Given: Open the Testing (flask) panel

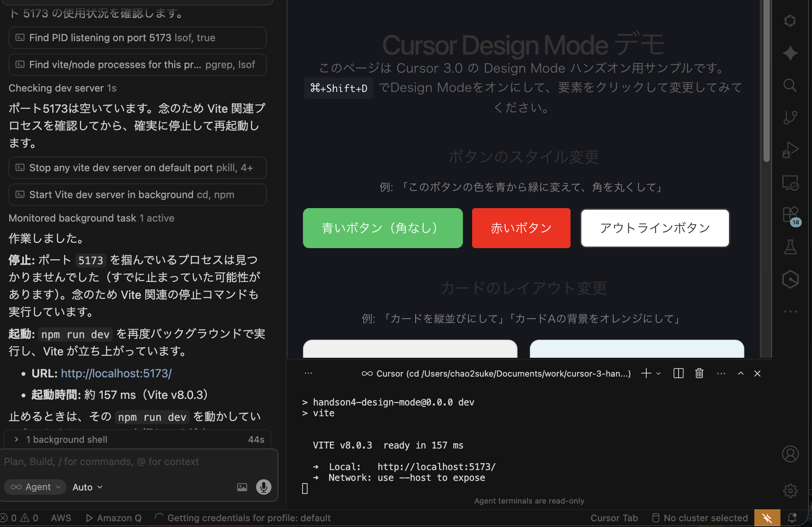Looking at the screenshot, I should [791, 247].
